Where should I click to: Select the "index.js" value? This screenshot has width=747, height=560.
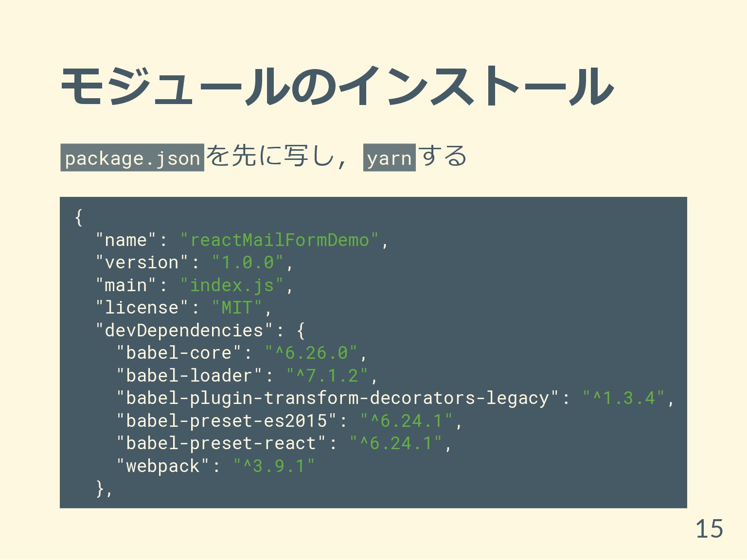pos(231,285)
